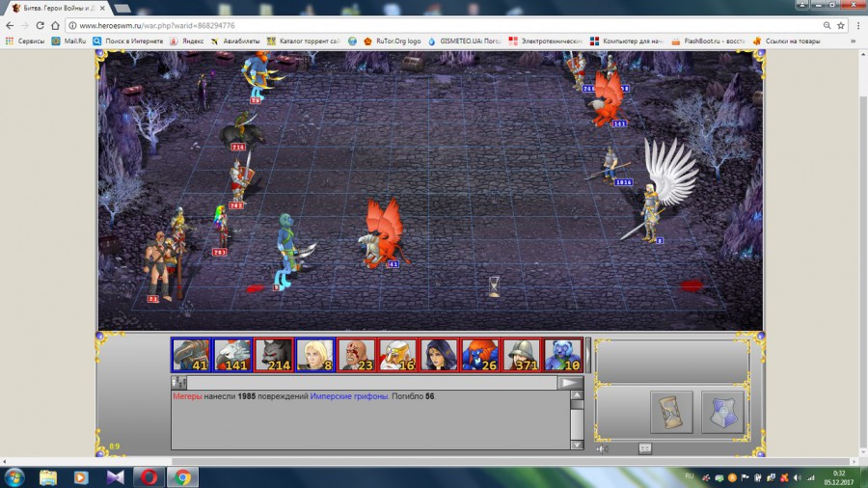Open File Explorer from the taskbar
This screenshot has height=488, width=868.
(48, 477)
